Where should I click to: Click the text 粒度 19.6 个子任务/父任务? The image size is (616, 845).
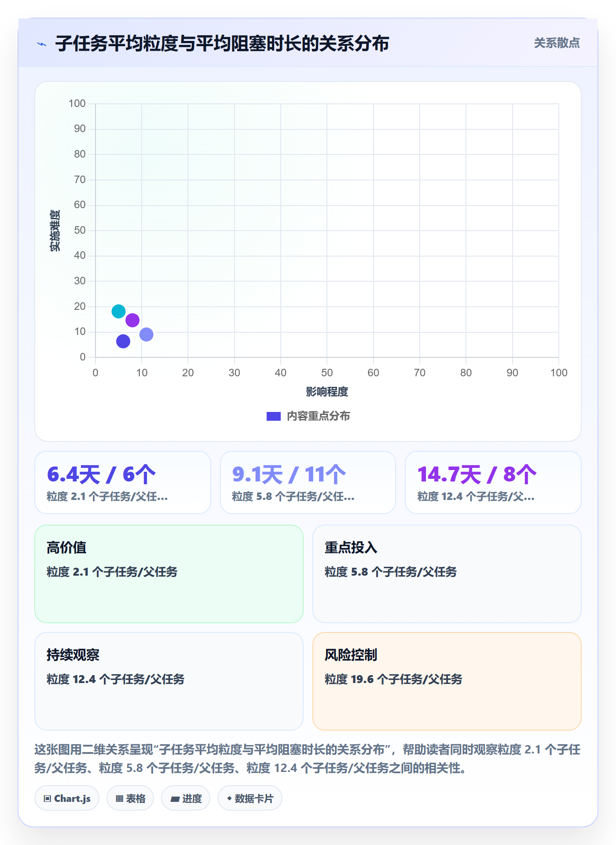(x=393, y=679)
